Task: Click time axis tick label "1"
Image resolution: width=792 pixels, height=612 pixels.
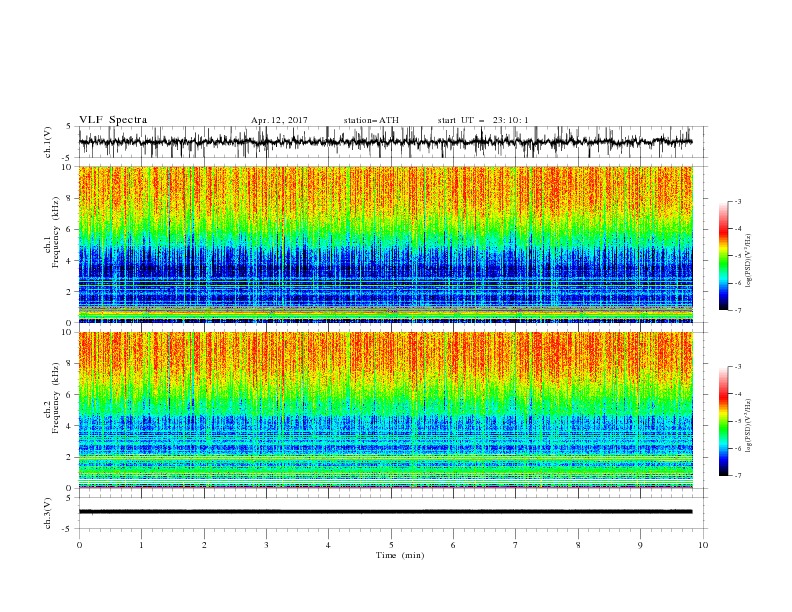Action: pos(141,545)
